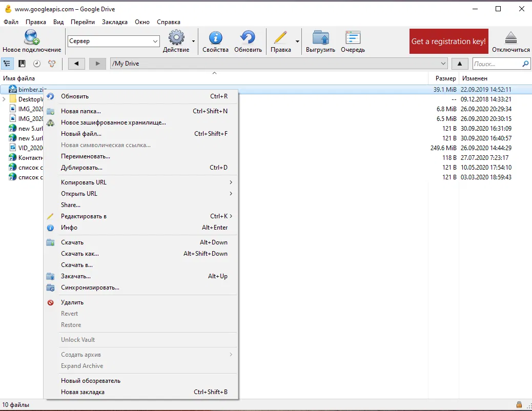The height and width of the screenshot is (411, 532).
Task: Choose Новая папка in the context menu
Action: pyautogui.click(x=141, y=111)
